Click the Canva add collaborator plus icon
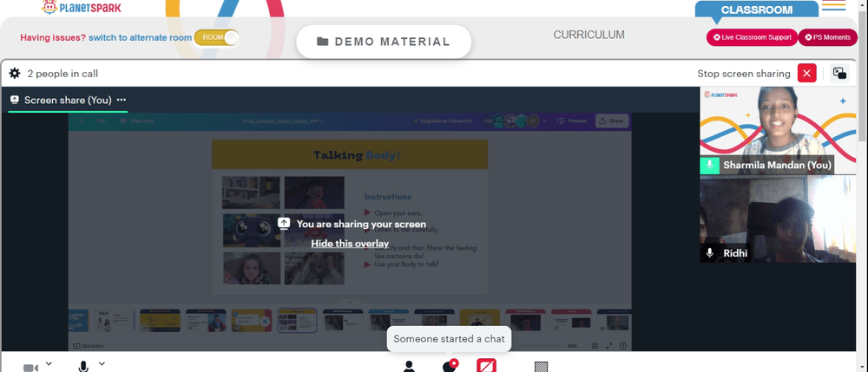 (544, 121)
